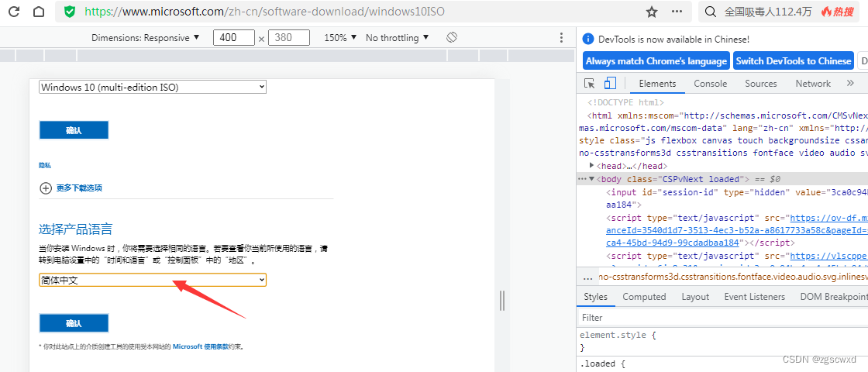Open the 简体中文 language dropdown
868x372 pixels.
153,280
